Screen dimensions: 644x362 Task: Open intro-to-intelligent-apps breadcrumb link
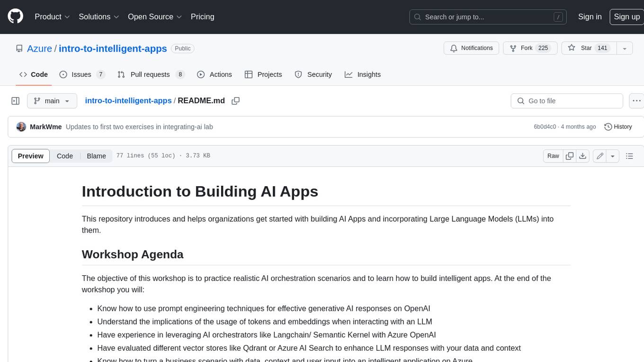(x=128, y=101)
